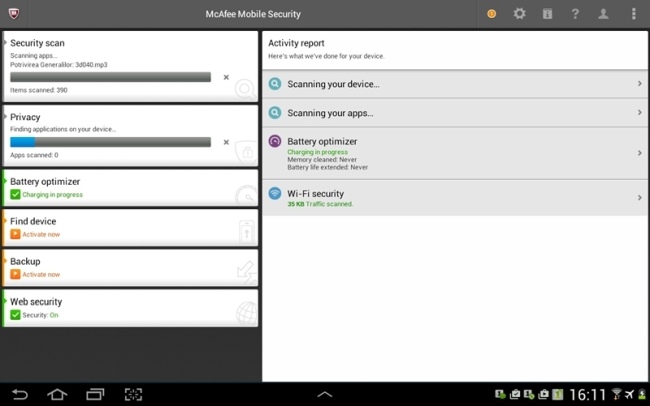Click 'Memory cleaned: Never' text
The height and width of the screenshot is (406, 650).
pyautogui.click(x=322, y=160)
